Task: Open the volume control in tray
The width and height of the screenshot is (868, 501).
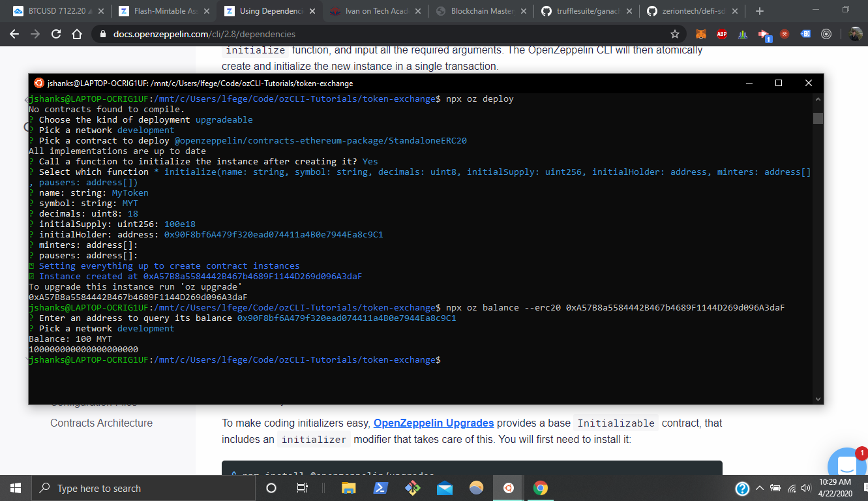Action: (805, 488)
